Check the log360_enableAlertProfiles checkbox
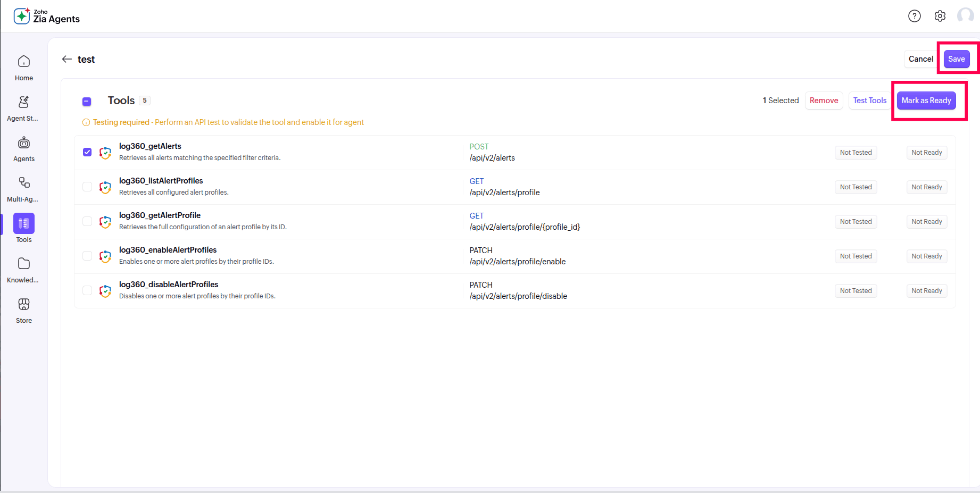Image resolution: width=980 pixels, height=493 pixels. point(87,256)
